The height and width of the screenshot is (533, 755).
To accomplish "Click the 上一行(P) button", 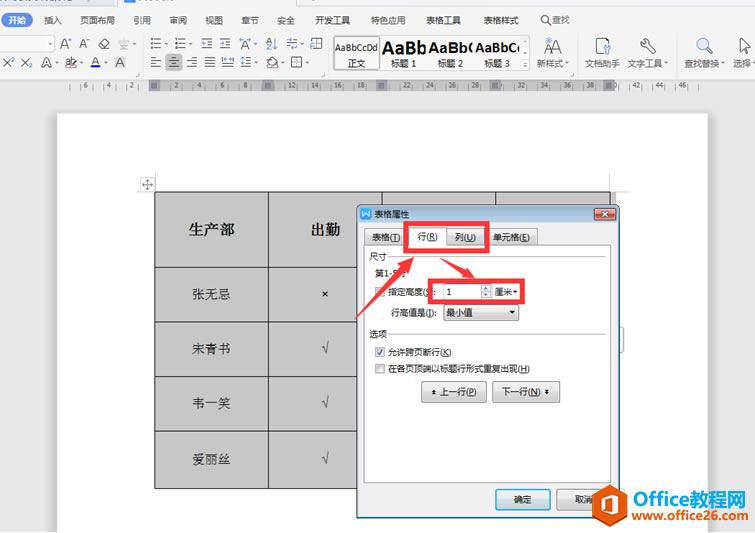I will tap(454, 392).
